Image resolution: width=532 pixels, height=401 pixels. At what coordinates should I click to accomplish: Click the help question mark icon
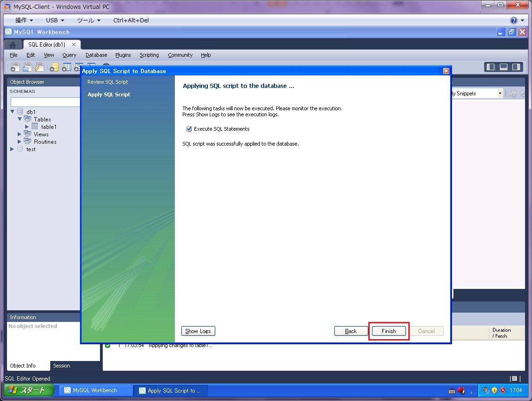[x=514, y=20]
